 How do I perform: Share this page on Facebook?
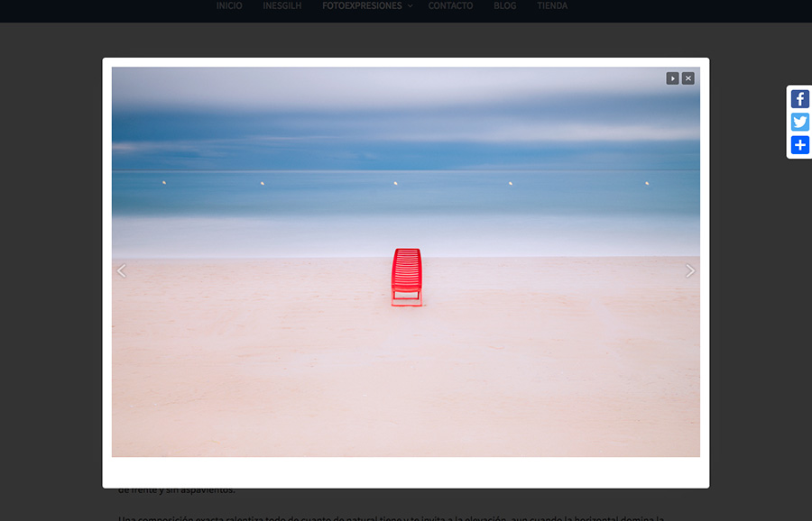[799, 100]
